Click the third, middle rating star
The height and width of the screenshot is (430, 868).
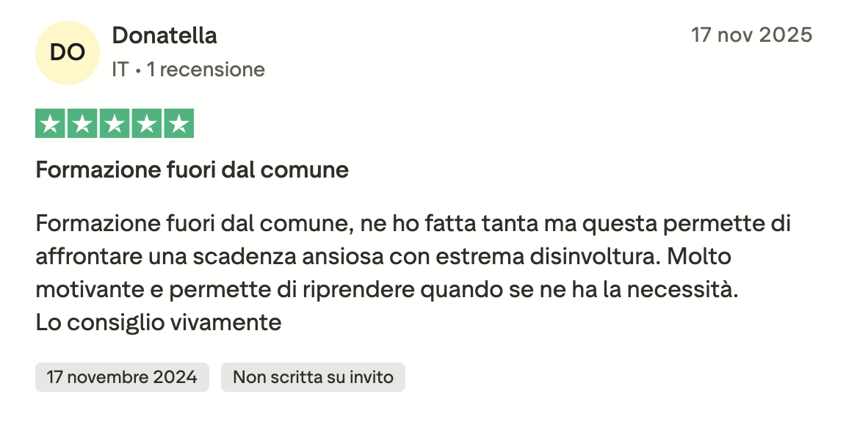tap(115, 123)
